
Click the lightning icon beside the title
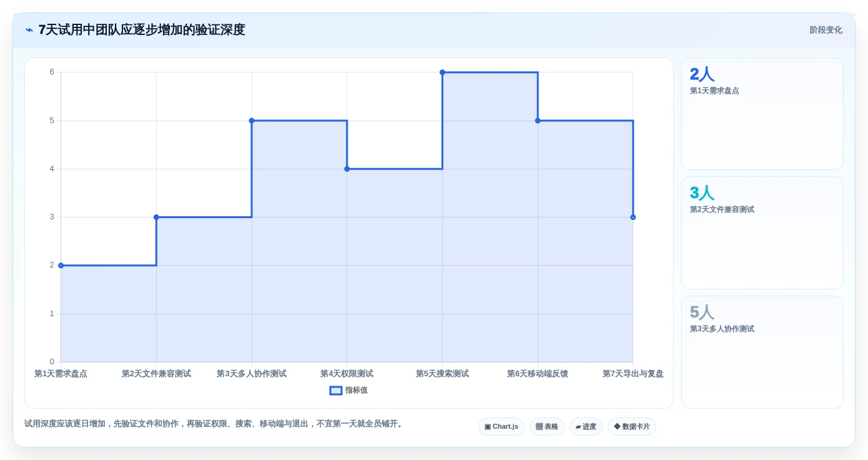pyautogui.click(x=29, y=30)
